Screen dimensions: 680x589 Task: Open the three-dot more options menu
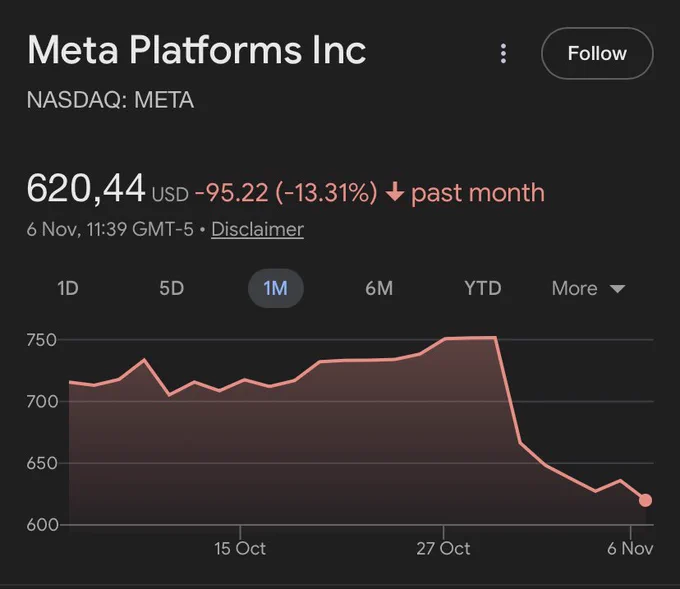[504, 54]
